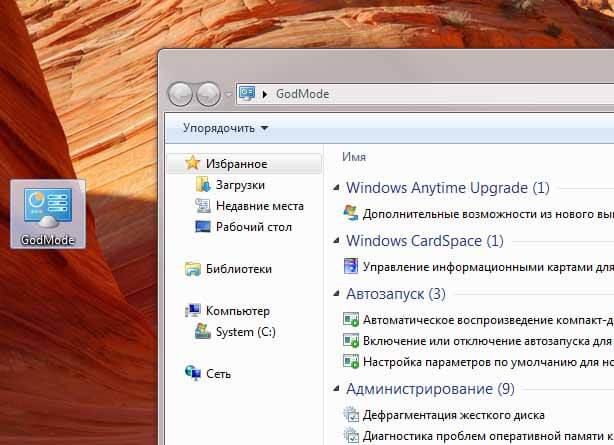Screen dimensions: 614x445
Task: Open the System (C:) drive
Action: tap(245, 332)
